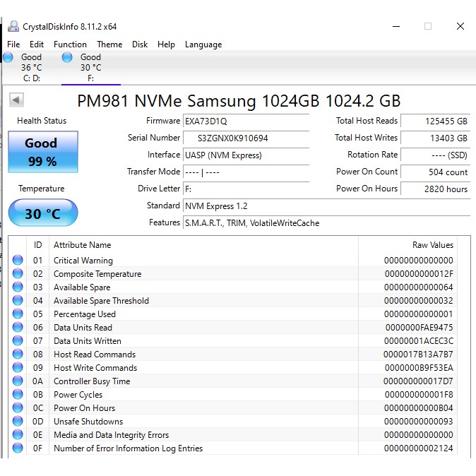
Task: Click Total Host Writes value 13403 GB
Action: [x=435, y=138]
